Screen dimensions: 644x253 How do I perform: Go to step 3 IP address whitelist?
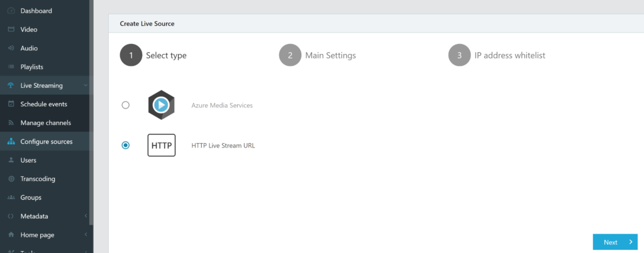pyautogui.click(x=497, y=55)
